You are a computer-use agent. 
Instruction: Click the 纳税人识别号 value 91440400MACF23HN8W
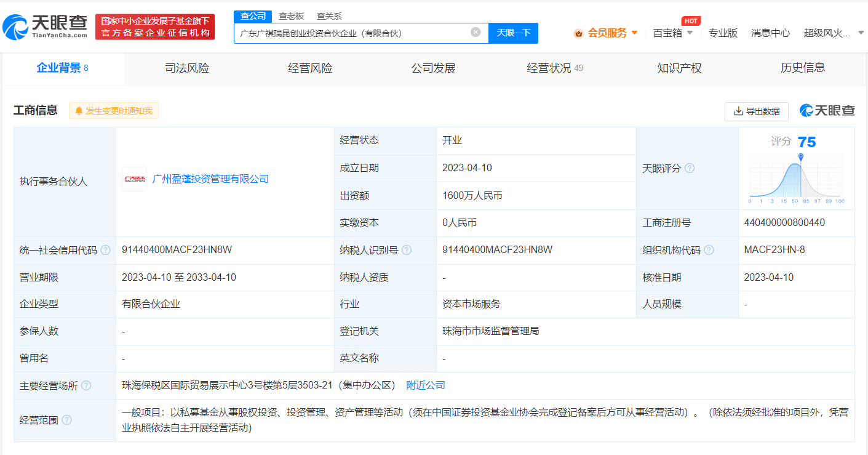[x=497, y=250]
